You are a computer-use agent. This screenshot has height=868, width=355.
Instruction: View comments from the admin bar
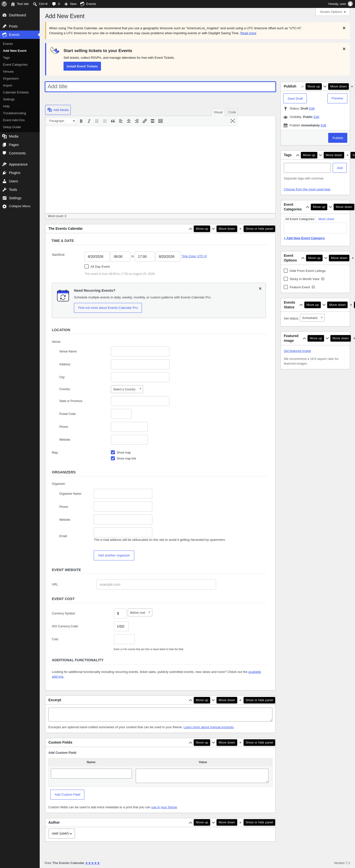tap(56, 4)
